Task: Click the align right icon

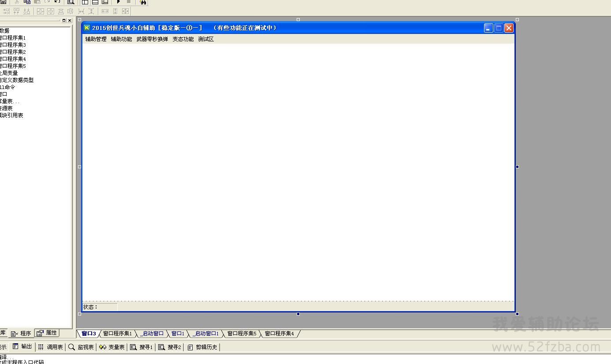Action: point(6,11)
